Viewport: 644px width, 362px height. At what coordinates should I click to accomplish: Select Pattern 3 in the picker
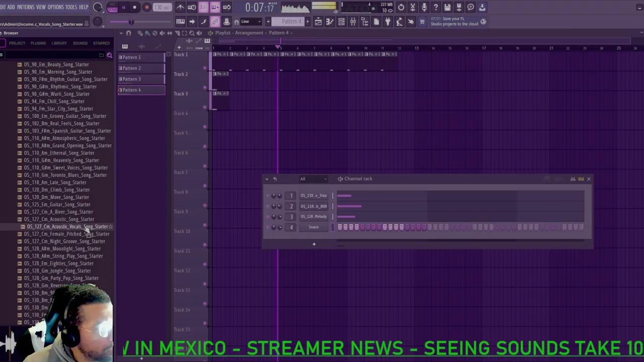pyautogui.click(x=141, y=79)
